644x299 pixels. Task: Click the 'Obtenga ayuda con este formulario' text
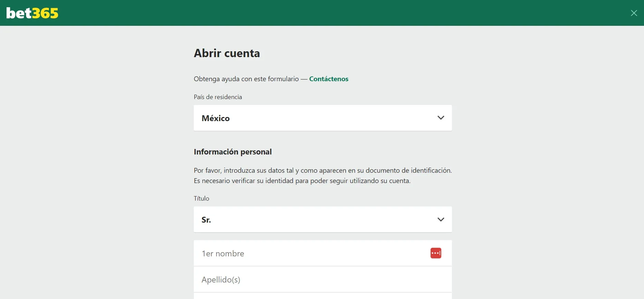click(x=246, y=79)
